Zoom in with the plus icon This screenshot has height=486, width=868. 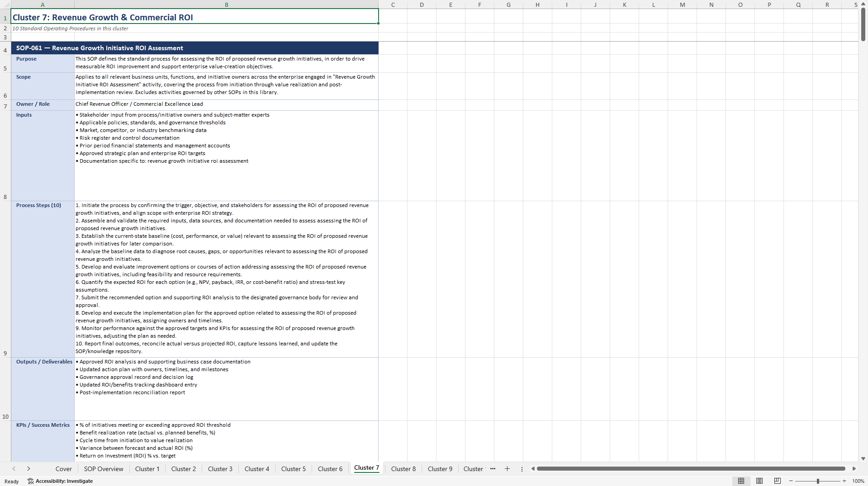[x=844, y=481]
